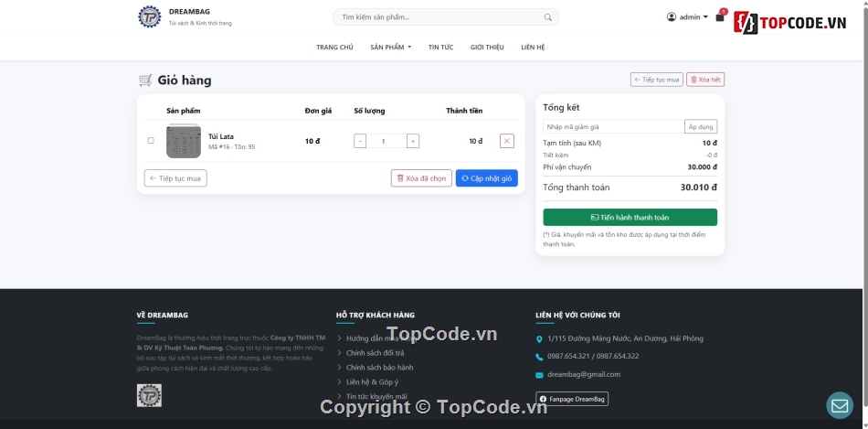Open Chính sách bảo hành footer link
This screenshot has height=429, width=868.
click(x=380, y=368)
